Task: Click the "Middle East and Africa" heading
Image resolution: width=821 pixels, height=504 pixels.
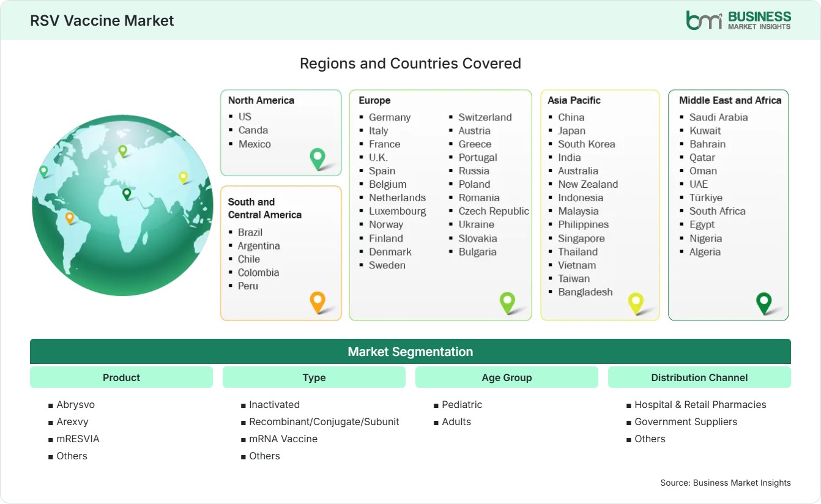Action: [x=730, y=100]
